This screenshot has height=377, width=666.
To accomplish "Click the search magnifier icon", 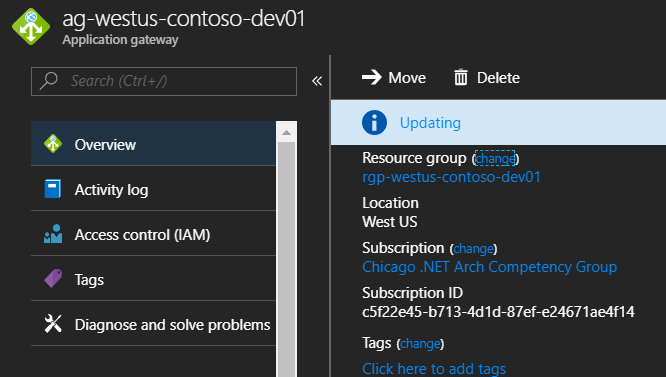I will coord(48,81).
